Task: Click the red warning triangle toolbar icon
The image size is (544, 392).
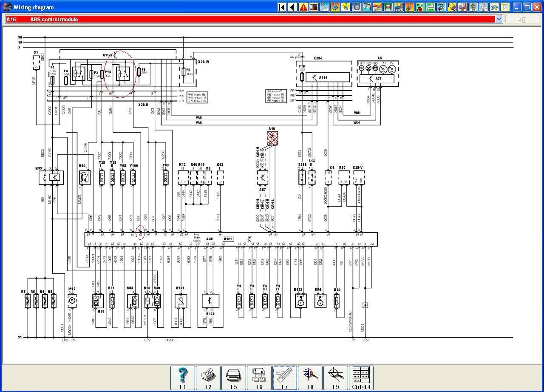Action: [x=303, y=7]
